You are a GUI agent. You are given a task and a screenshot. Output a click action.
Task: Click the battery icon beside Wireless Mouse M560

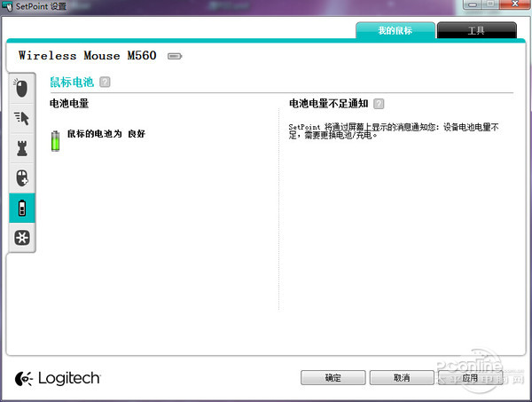coord(175,56)
